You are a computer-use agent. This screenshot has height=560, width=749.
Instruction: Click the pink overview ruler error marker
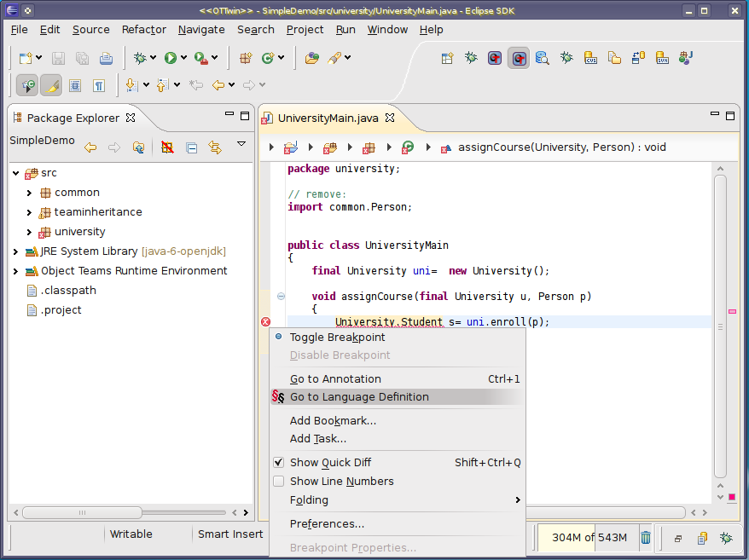(732, 311)
